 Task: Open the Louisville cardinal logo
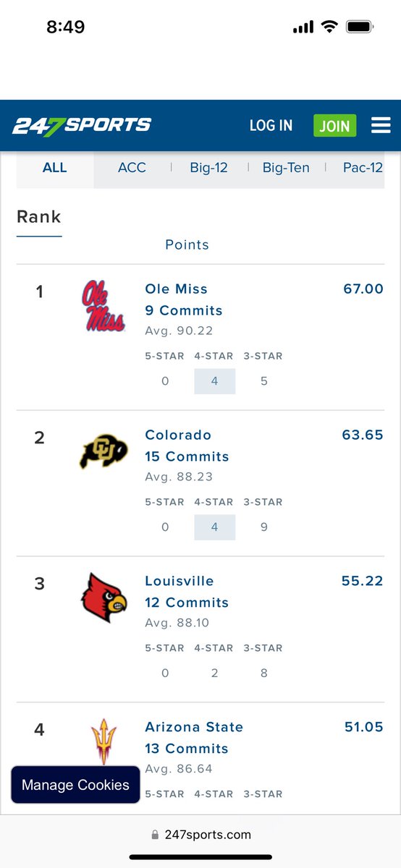pos(104,598)
